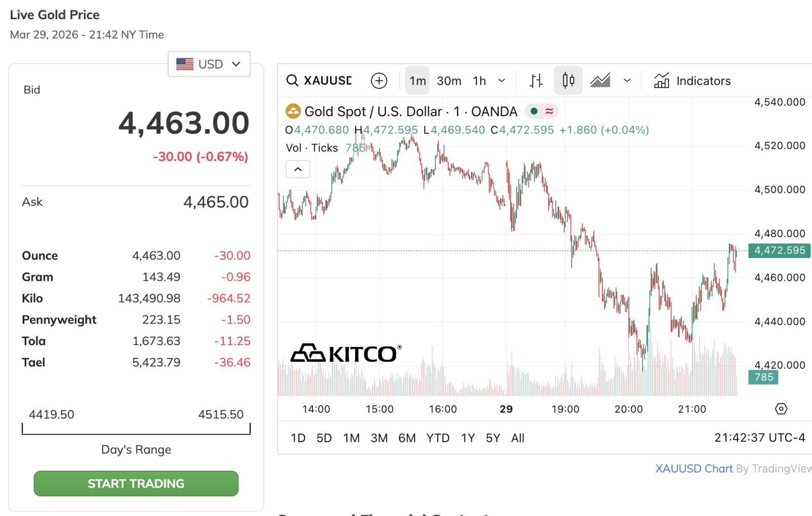The height and width of the screenshot is (516, 812).
Task: Open the XAUUSD Chart link
Action: tap(694, 468)
